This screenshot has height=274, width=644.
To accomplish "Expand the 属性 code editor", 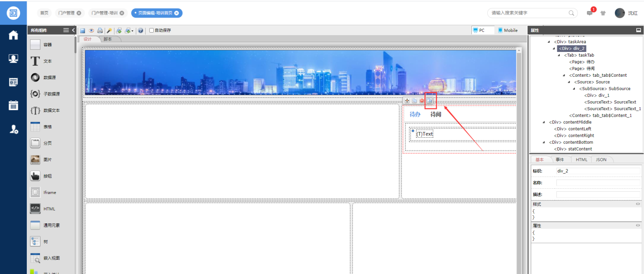I will click(638, 226).
